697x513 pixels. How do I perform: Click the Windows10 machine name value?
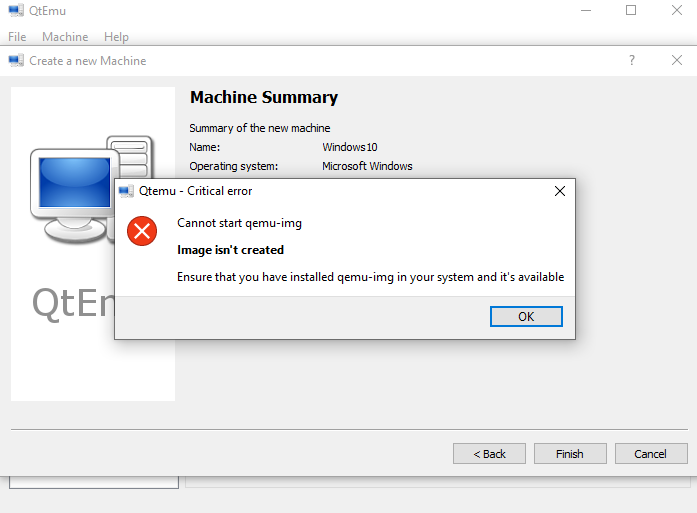pyautogui.click(x=350, y=147)
